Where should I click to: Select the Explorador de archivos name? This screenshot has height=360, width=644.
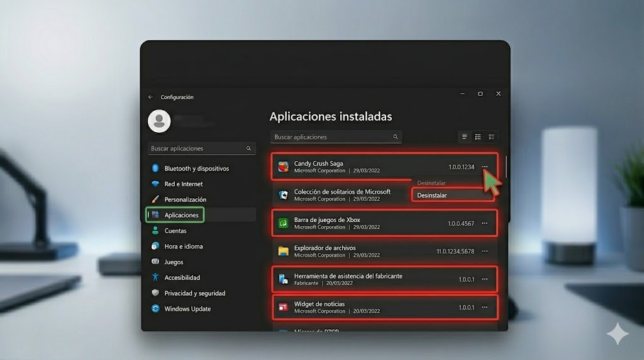[325, 248]
